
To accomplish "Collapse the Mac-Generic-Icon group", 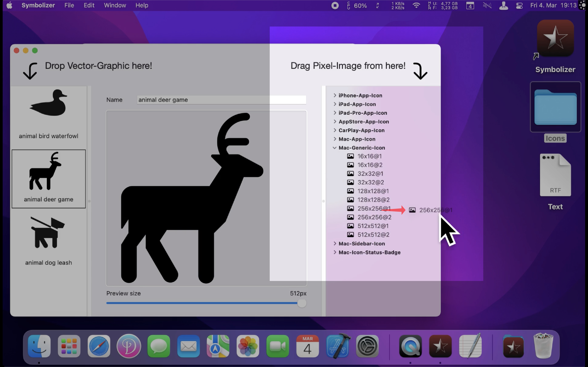I will click(335, 148).
